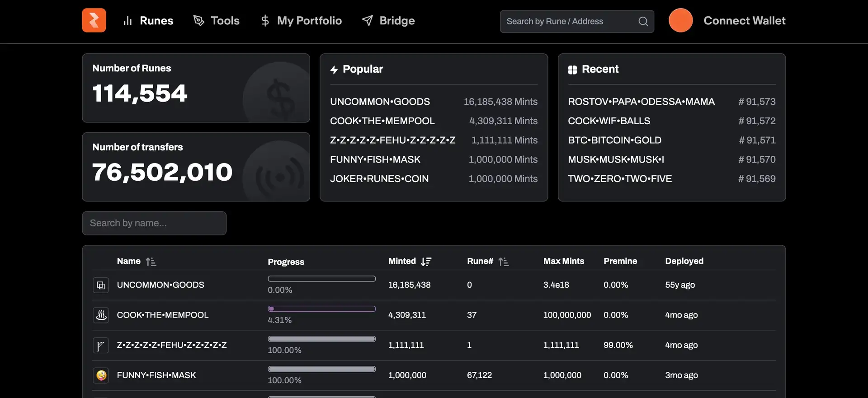
Task: Click the UNCOMMON•GOODS rune icon in table
Action: point(101,285)
